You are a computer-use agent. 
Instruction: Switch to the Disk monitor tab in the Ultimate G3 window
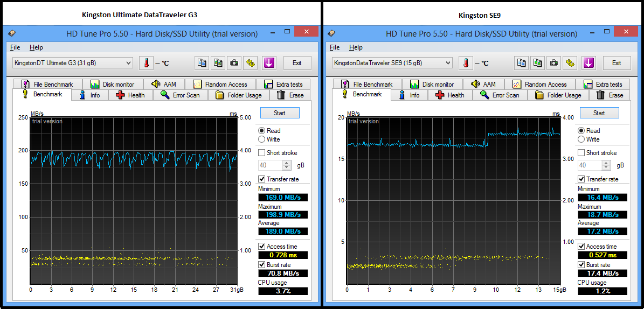point(113,84)
